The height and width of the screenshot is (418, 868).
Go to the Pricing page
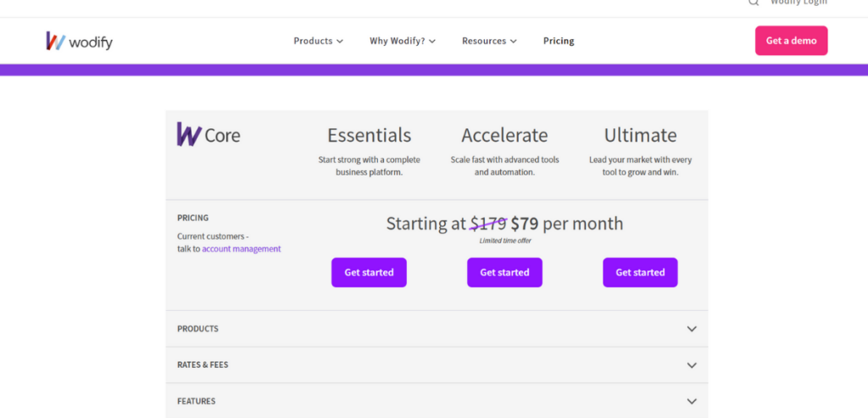[559, 41]
